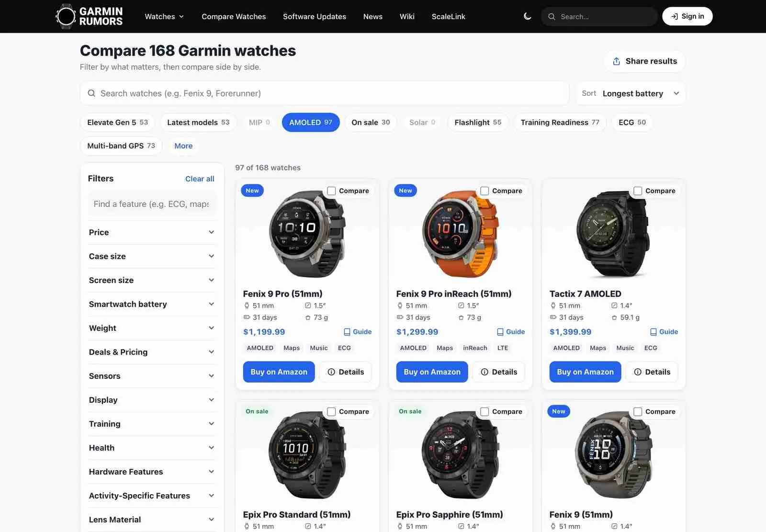Image resolution: width=766 pixels, height=532 pixels.
Task: Click the share icon beside Share results
Action: click(617, 61)
